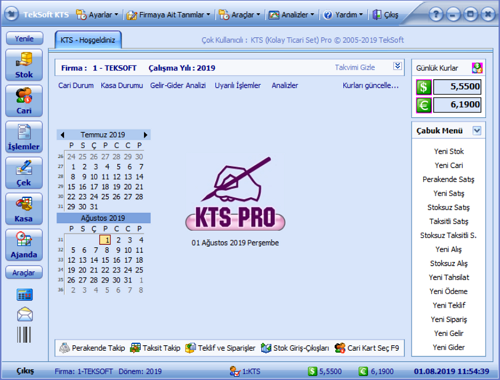500x380 pixels.
Task: Collapse the Çabuk Menü panel arrow
Action: coord(477,131)
